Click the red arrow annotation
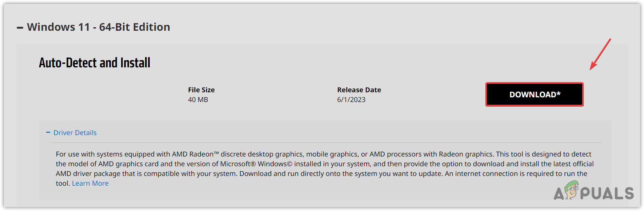 coord(600,55)
